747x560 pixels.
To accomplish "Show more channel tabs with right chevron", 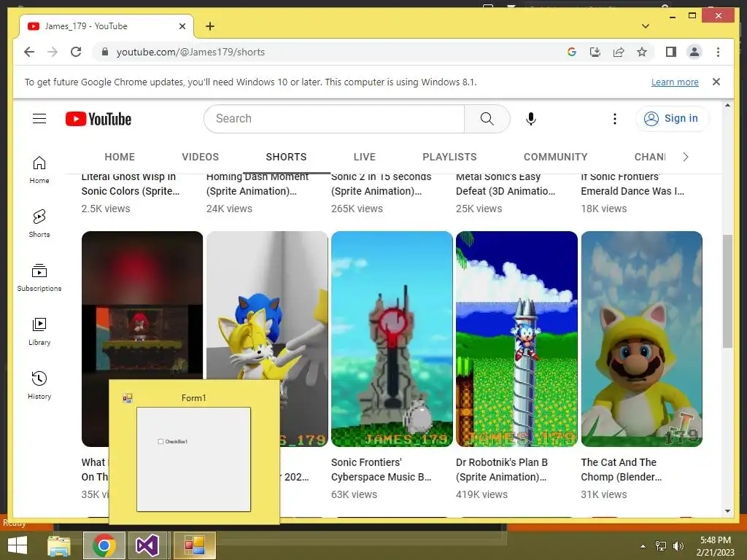I will (x=686, y=157).
